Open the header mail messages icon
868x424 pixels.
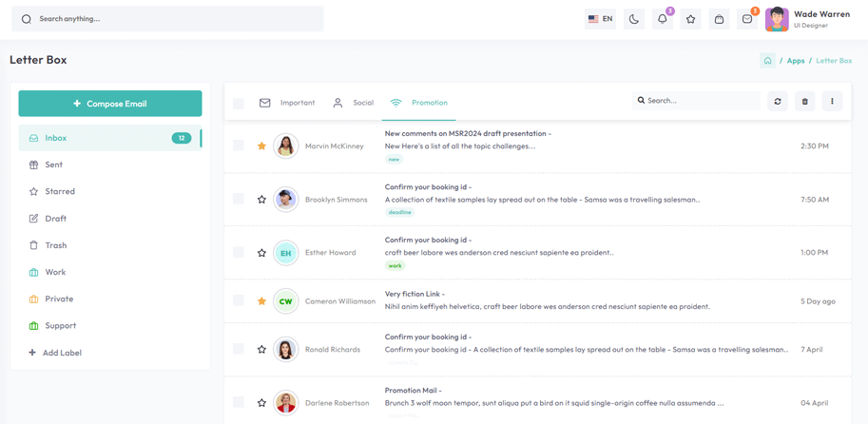(x=747, y=19)
